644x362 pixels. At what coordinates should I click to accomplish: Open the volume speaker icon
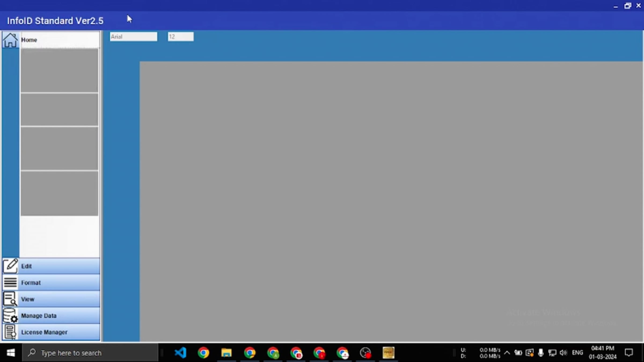(563, 353)
